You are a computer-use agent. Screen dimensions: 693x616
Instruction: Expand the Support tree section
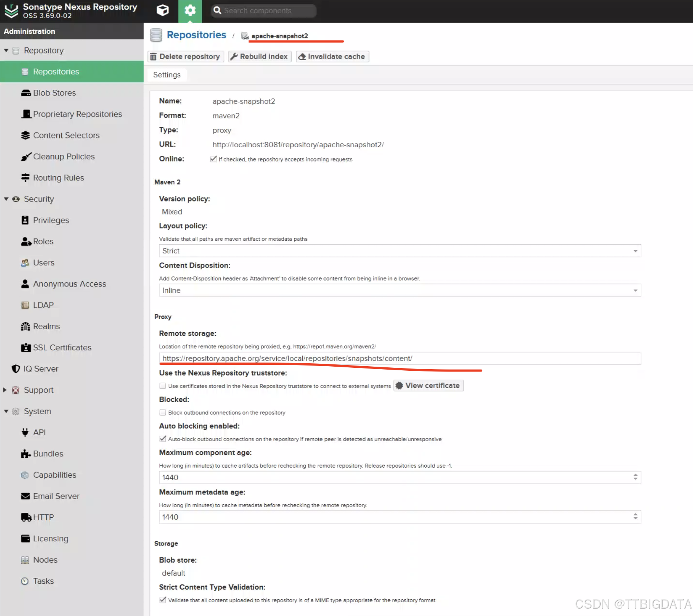click(5, 390)
